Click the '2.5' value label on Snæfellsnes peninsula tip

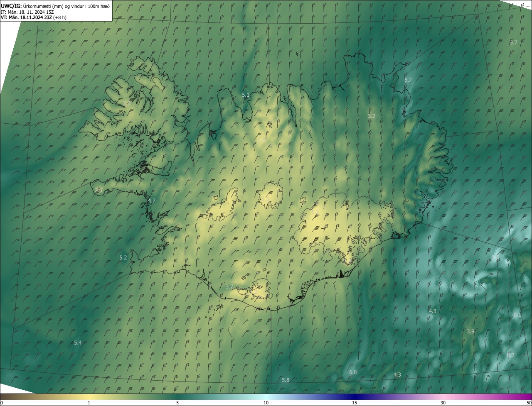click(99, 190)
